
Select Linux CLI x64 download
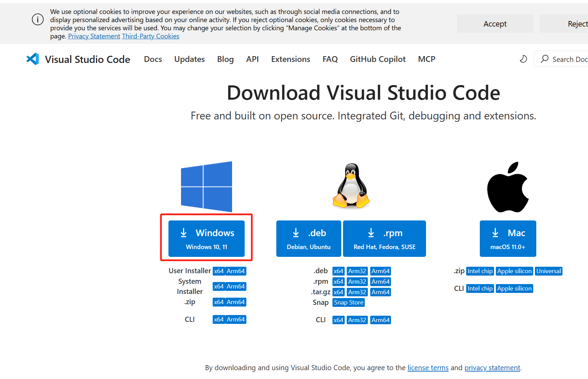(339, 320)
